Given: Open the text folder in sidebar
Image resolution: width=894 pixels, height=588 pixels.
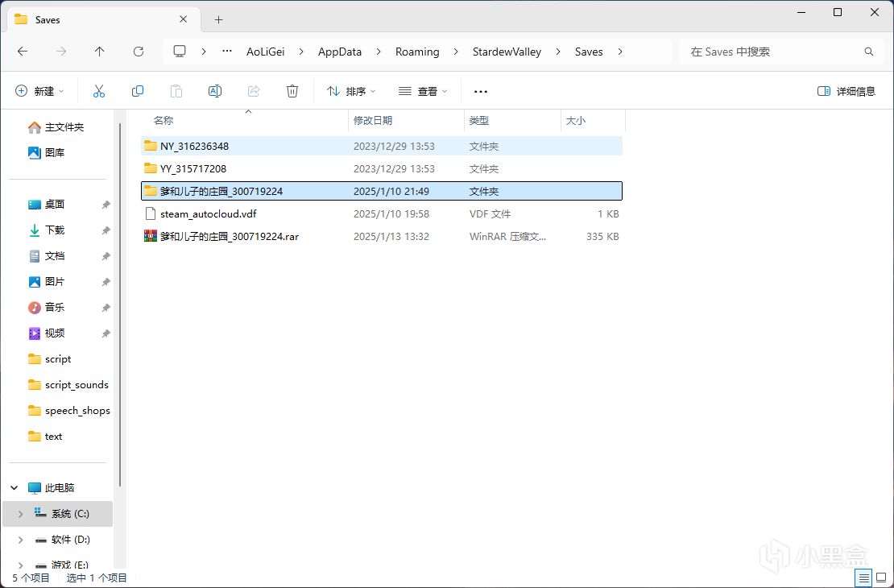Looking at the screenshot, I should 45,437.
